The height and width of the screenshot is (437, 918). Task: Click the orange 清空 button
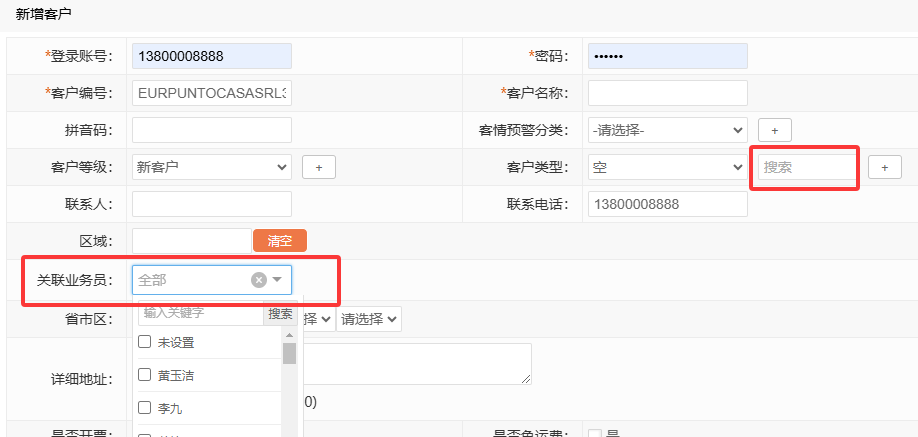coord(280,241)
